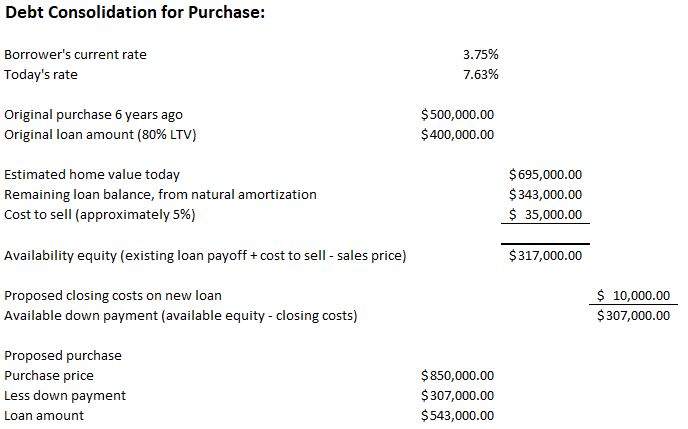
Task: Select the $343,000.00 remaining loan balance
Action: [x=545, y=195]
